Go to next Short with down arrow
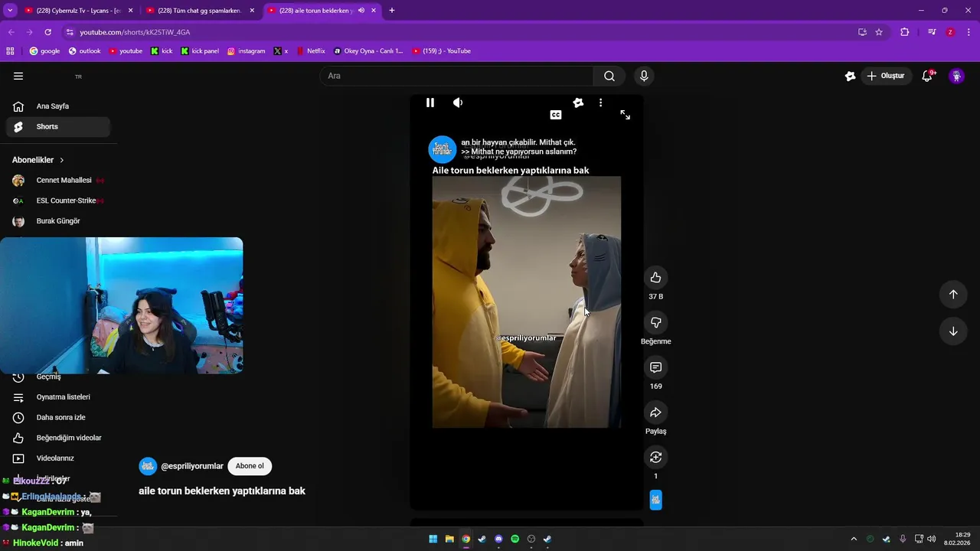The image size is (980, 551). click(x=953, y=331)
